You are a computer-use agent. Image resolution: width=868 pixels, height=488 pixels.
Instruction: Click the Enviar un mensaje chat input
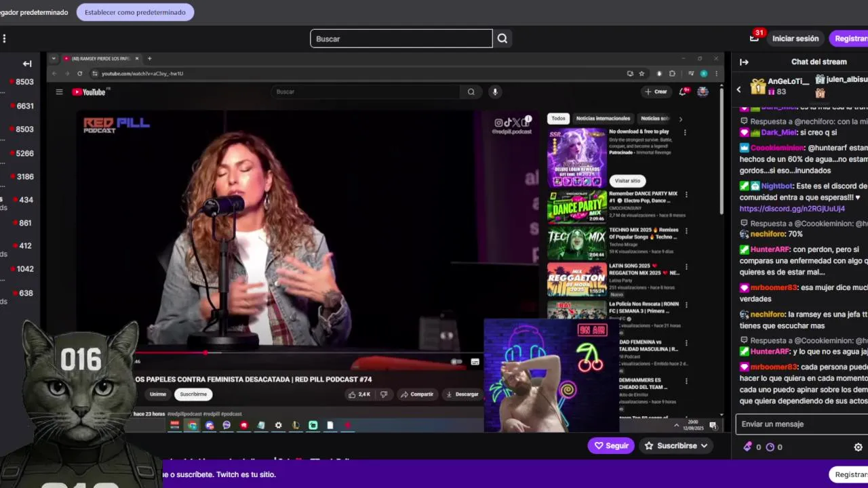pyautogui.click(x=802, y=424)
